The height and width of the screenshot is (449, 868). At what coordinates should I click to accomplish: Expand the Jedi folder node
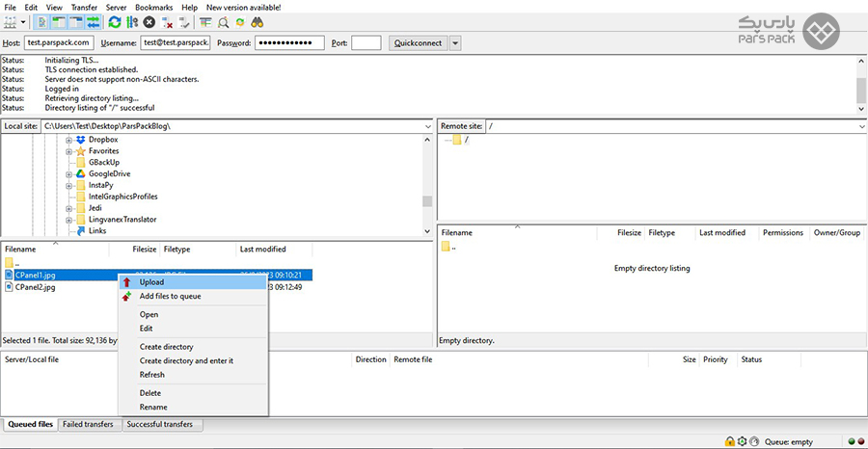coord(69,208)
